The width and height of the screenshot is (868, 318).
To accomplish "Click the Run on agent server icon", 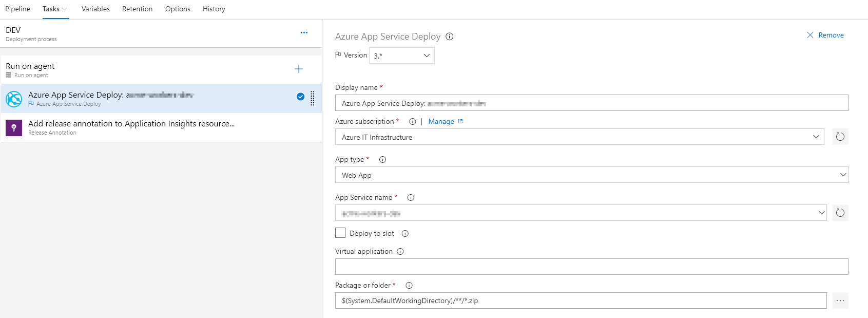I will (x=8, y=75).
